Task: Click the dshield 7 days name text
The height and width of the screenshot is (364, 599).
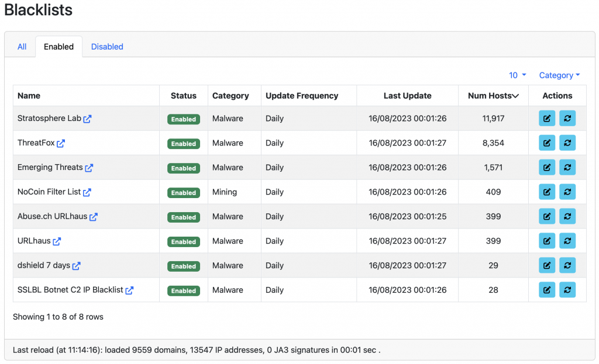Action: [x=43, y=265]
